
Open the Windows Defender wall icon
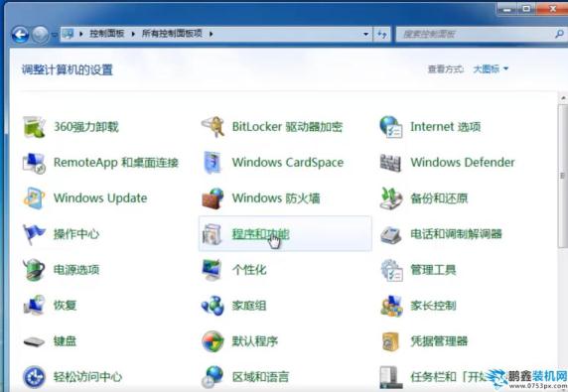390,163
